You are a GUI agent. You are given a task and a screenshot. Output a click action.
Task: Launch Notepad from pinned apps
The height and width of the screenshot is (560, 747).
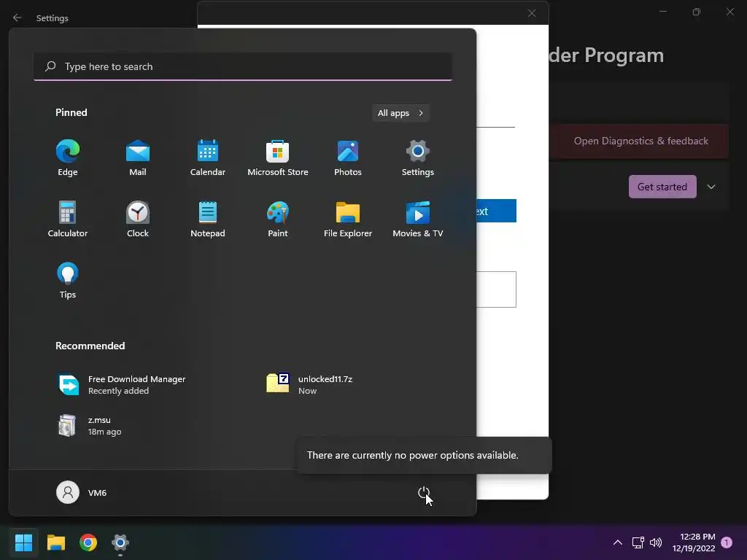click(x=208, y=219)
